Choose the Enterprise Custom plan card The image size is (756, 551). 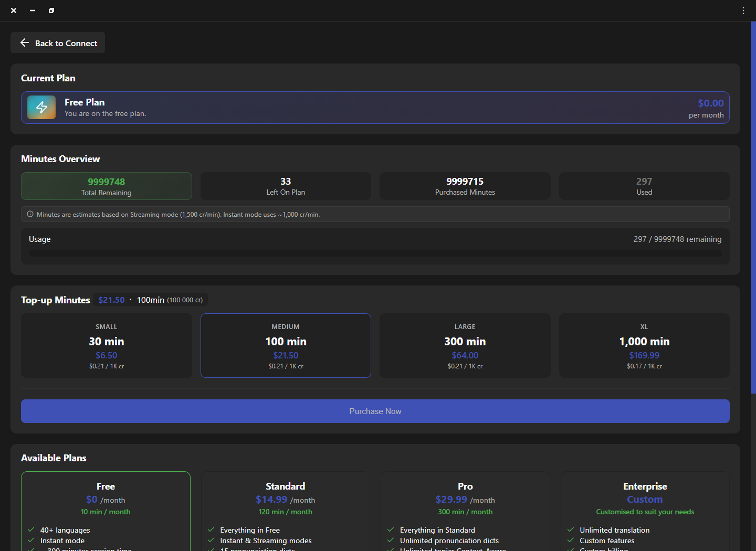click(x=645, y=511)
